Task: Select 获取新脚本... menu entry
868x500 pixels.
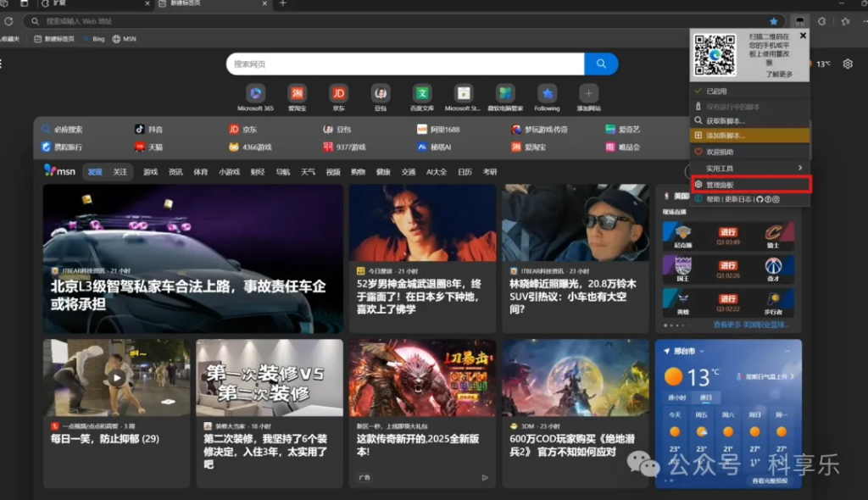Action: [749, 120]
